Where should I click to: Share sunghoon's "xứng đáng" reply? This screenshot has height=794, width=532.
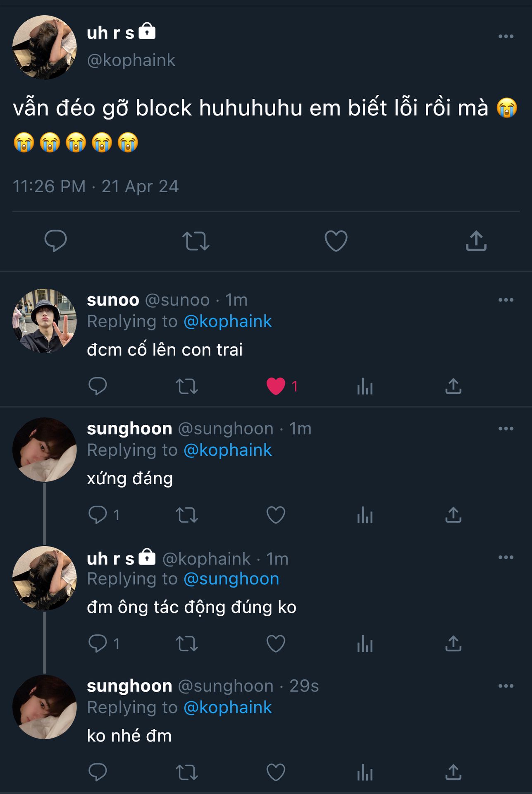(x=453, y=515)
